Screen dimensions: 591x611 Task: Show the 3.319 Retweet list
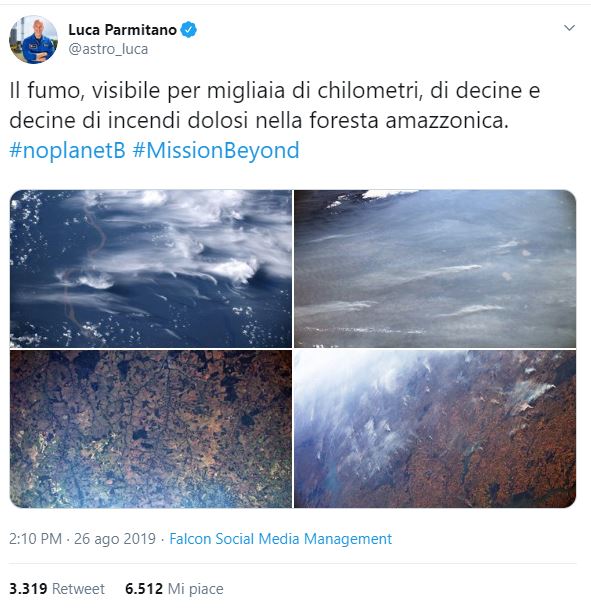coord(57,589)
